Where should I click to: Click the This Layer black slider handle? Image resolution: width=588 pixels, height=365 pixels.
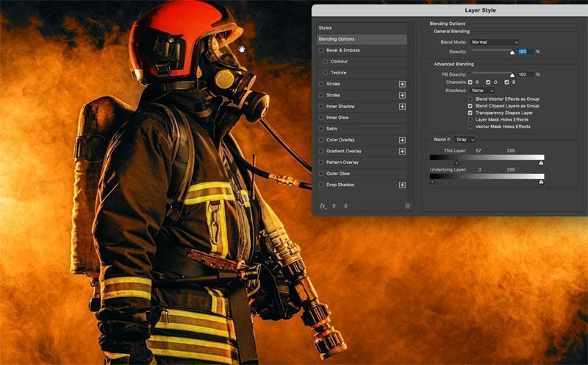(456, 163)
